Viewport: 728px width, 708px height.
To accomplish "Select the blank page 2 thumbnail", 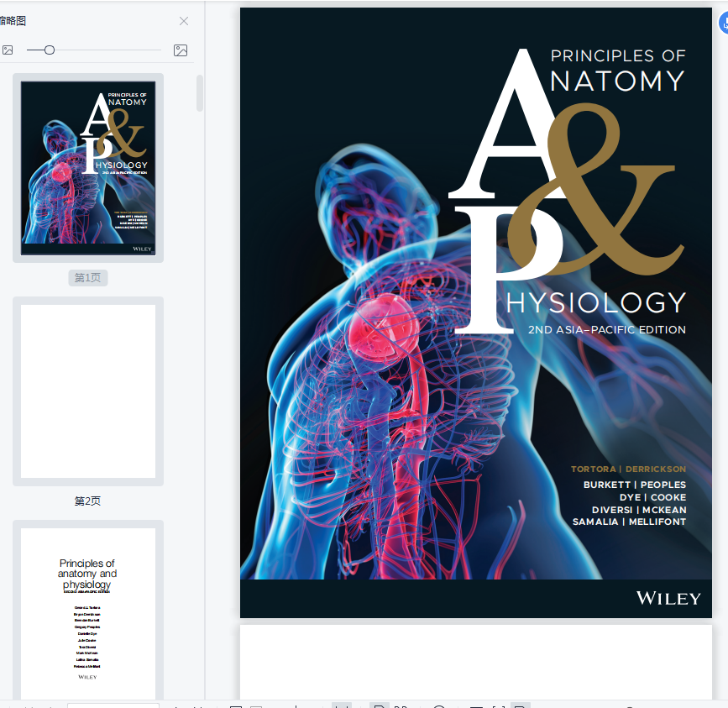I will pos(88,391).
